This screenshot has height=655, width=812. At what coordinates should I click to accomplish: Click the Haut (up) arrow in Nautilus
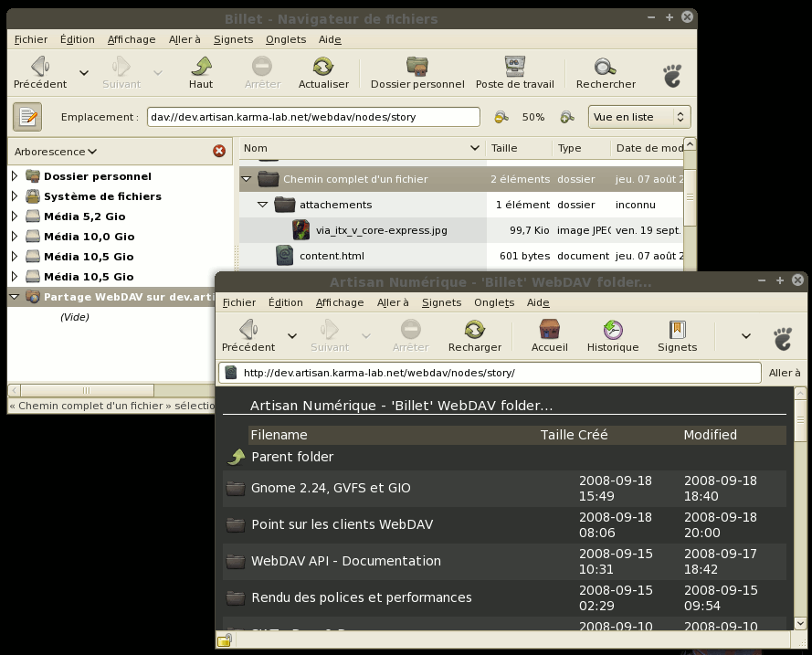click(x=201, y=73)
